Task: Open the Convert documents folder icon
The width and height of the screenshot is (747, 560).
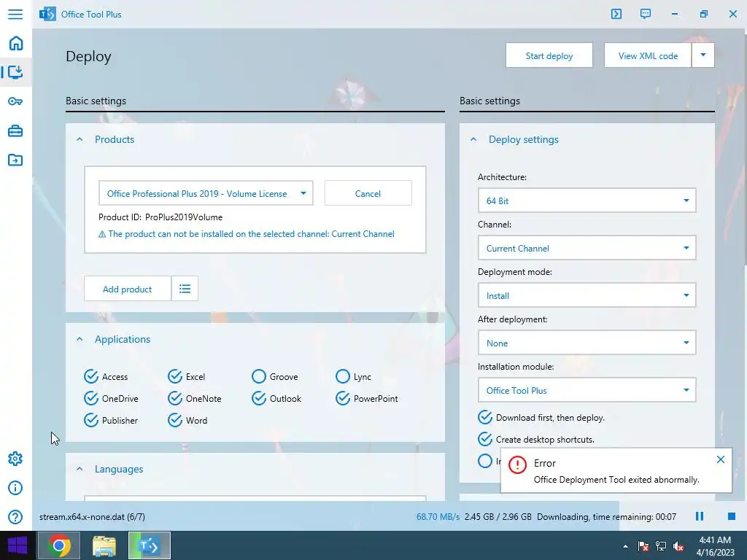Action: point(15,160)
